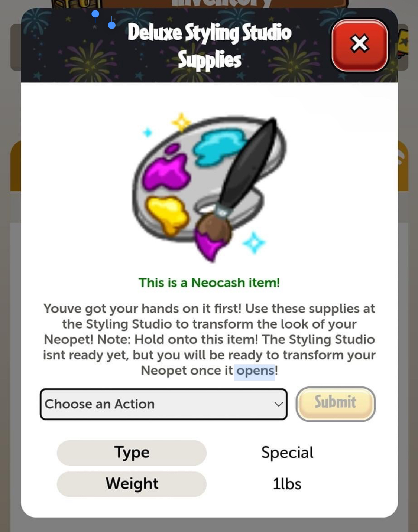Click the Weight label pill
Viewport: 418px width, 532px height.
click(132, 484)
